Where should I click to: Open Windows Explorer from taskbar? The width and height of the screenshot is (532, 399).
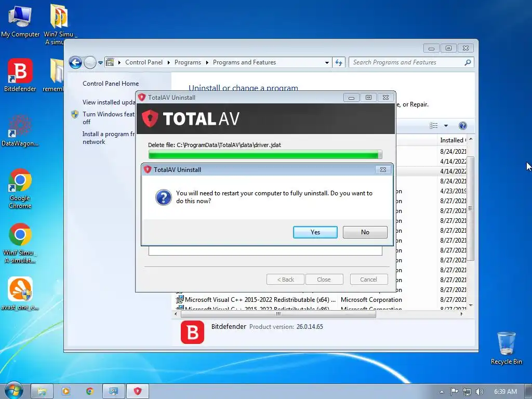point(42,392)
